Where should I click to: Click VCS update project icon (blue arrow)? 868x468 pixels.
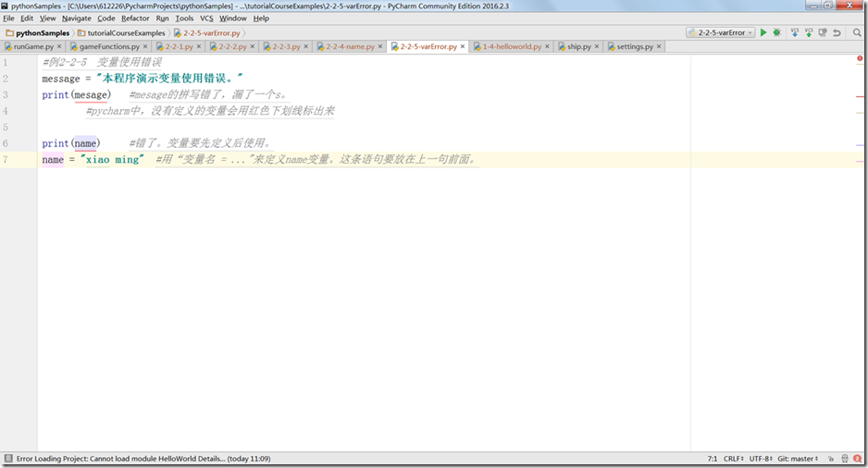pos(794,32)
